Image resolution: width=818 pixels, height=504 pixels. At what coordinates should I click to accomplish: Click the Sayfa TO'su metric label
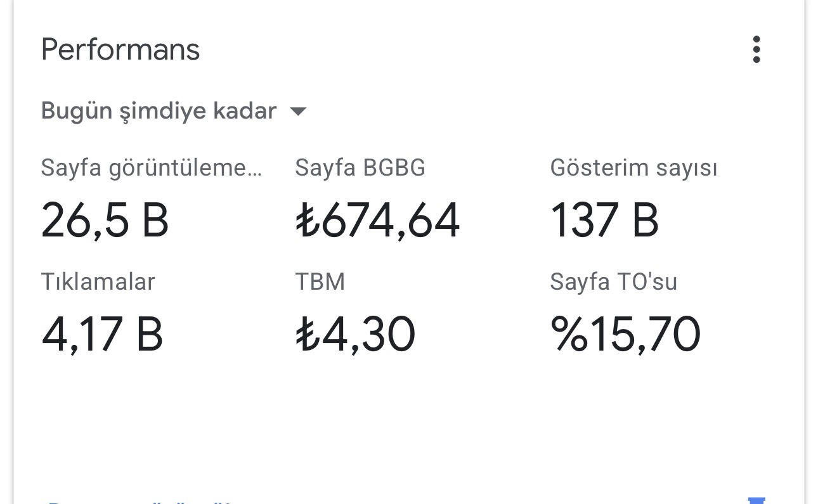[614, 281]
